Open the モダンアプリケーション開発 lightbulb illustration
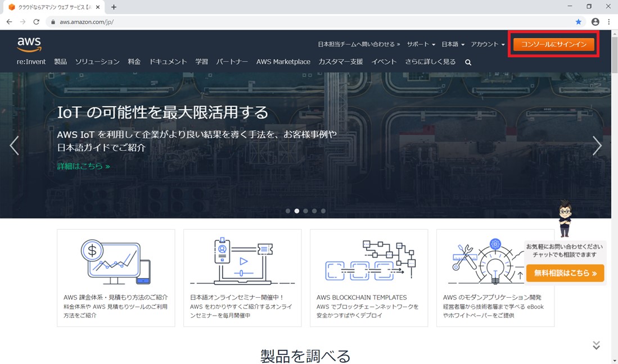Image resolution: width=618 pixels, height=364 pixels. pyautogui.click(x=487, y=261)
